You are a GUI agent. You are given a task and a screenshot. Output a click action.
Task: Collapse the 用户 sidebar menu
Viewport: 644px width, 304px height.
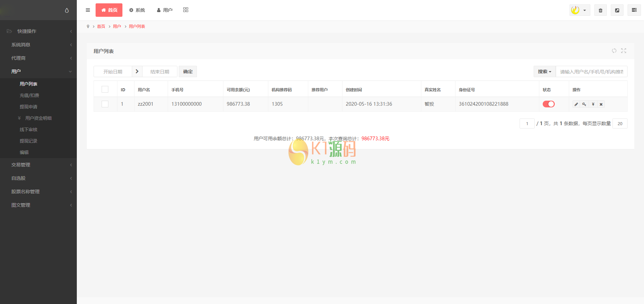(x=38, y=71)
